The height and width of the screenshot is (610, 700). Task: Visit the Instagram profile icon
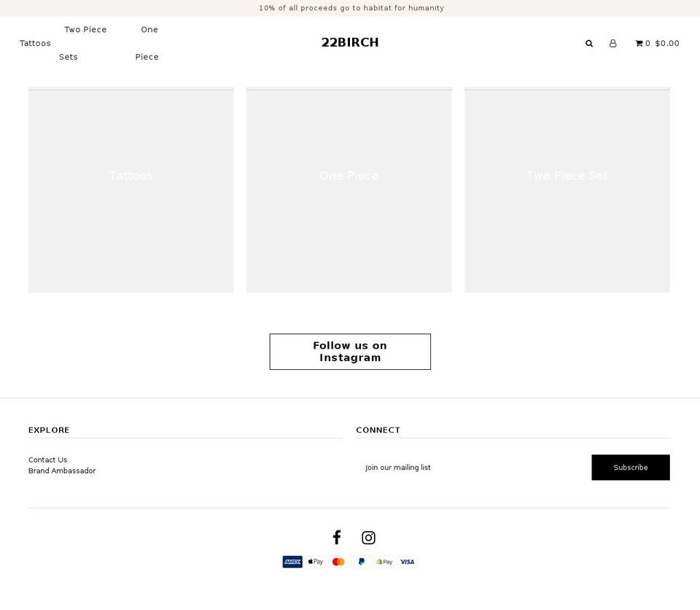point(368,538)
